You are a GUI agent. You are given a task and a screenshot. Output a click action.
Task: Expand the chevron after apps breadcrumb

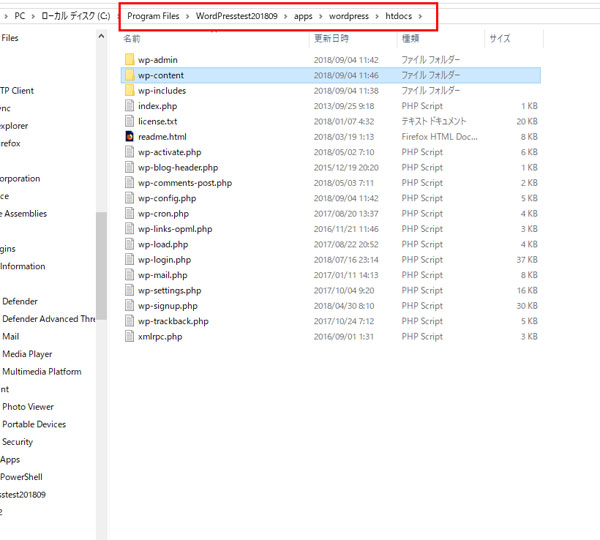[x=321, y=16]
